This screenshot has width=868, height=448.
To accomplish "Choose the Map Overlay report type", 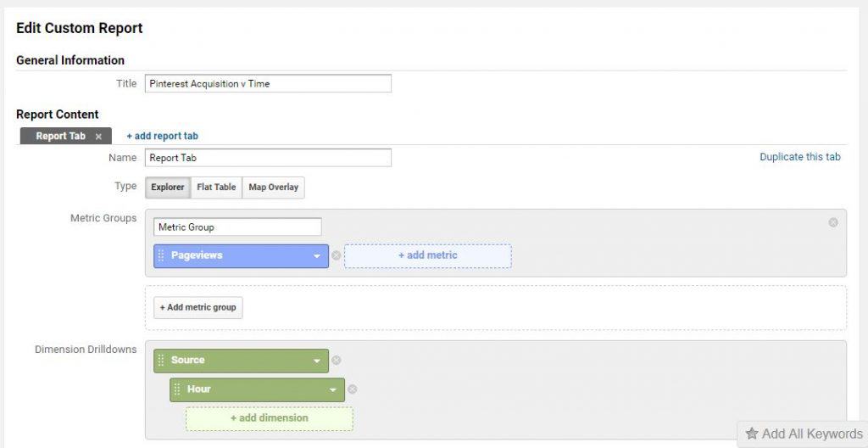I will [273, 188].
